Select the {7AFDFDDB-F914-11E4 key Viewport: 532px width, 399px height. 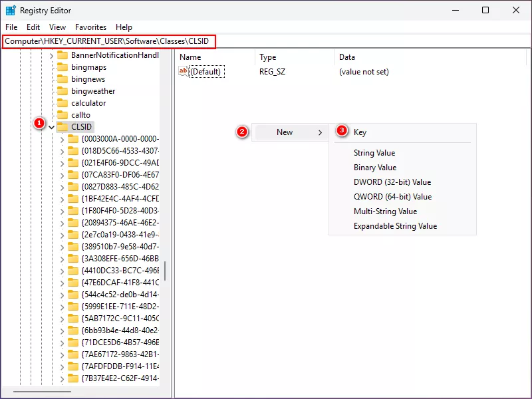pos(120,366)
